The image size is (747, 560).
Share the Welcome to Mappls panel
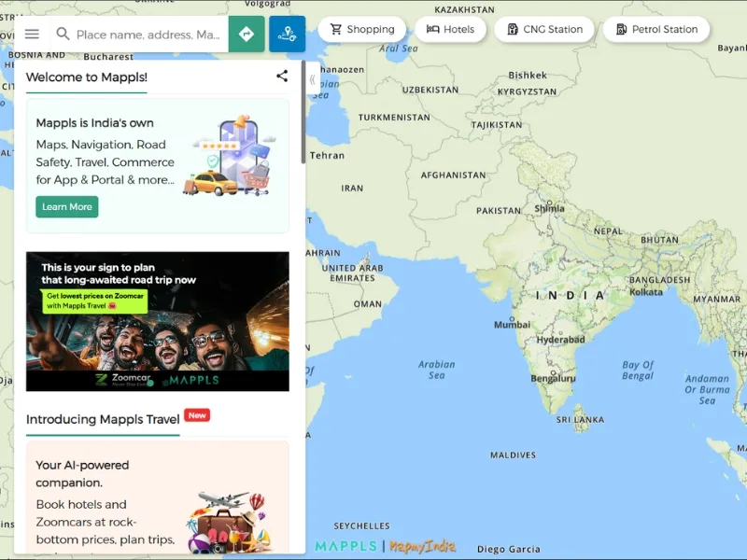coord(282,77)
